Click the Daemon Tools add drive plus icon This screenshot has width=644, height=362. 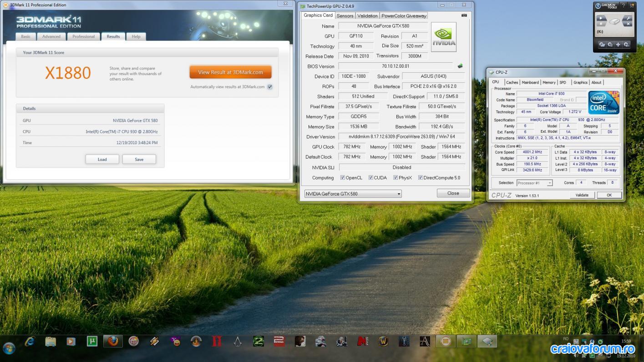[618, 45]
